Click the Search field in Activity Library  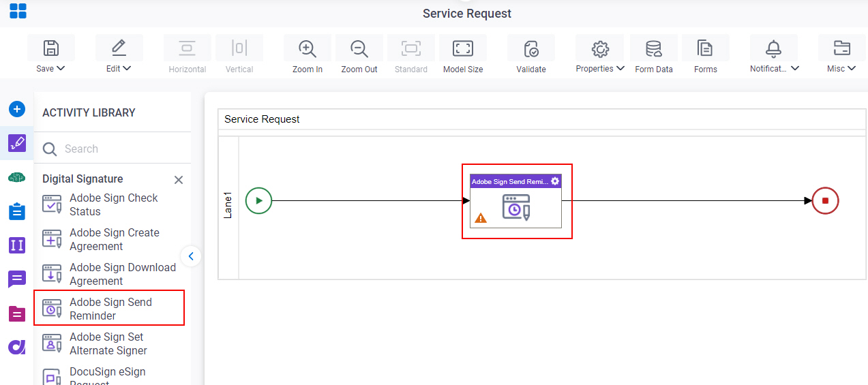click(x=113, y=149)
